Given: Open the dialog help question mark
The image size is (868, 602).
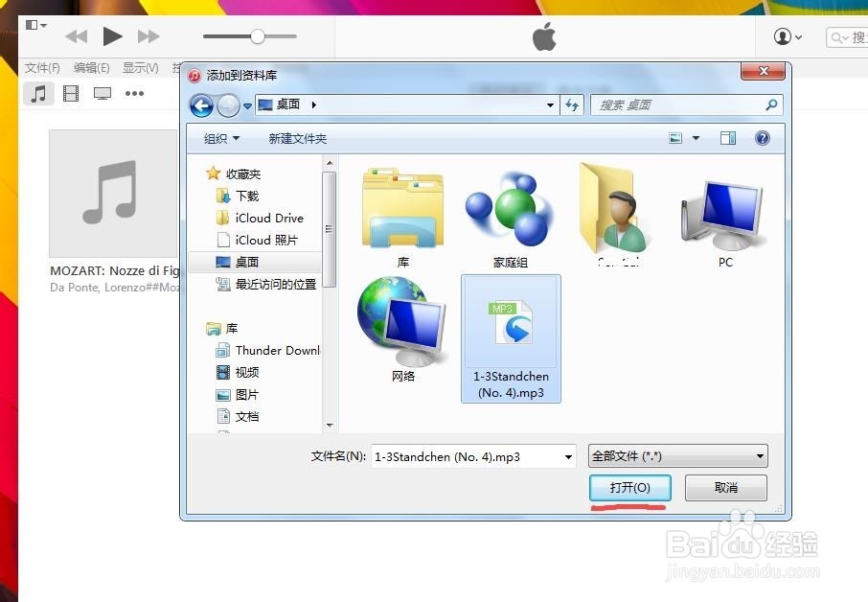Looking at the screenshot, I should pos(763,137).
